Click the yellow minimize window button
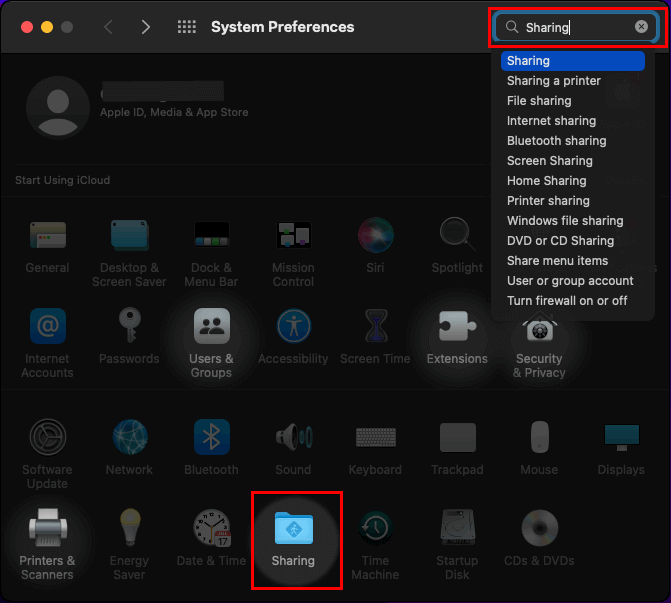This screenshot has height=603, width=671. tap(47, 27)
